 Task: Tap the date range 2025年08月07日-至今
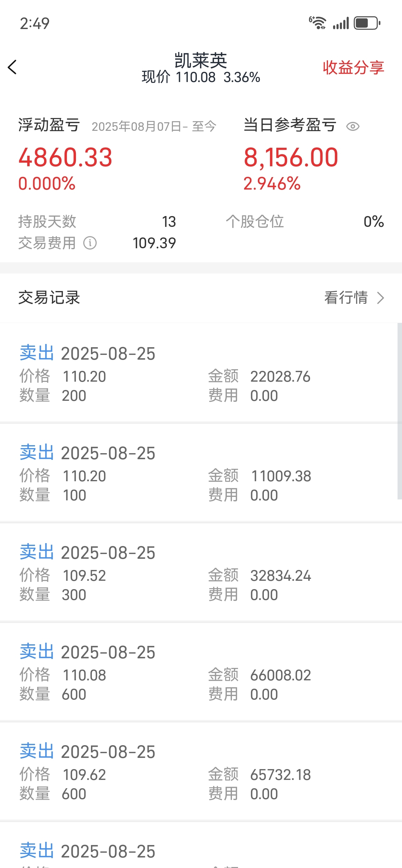(x=154, y=126)
